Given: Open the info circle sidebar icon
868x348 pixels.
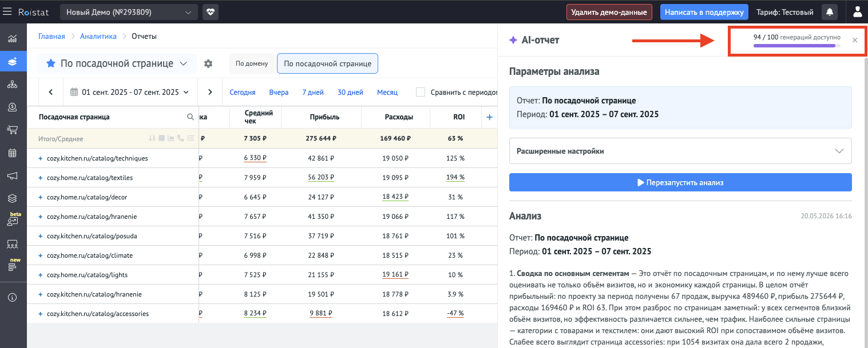Looking at the screenshot, I should tap(13, 298).
